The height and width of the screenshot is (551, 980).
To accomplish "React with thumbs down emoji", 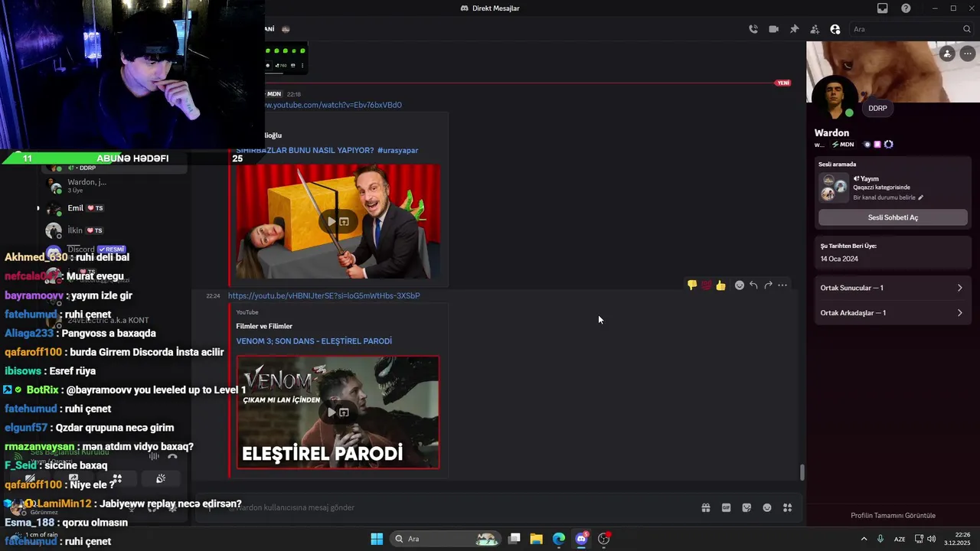I will click(692, 285).
